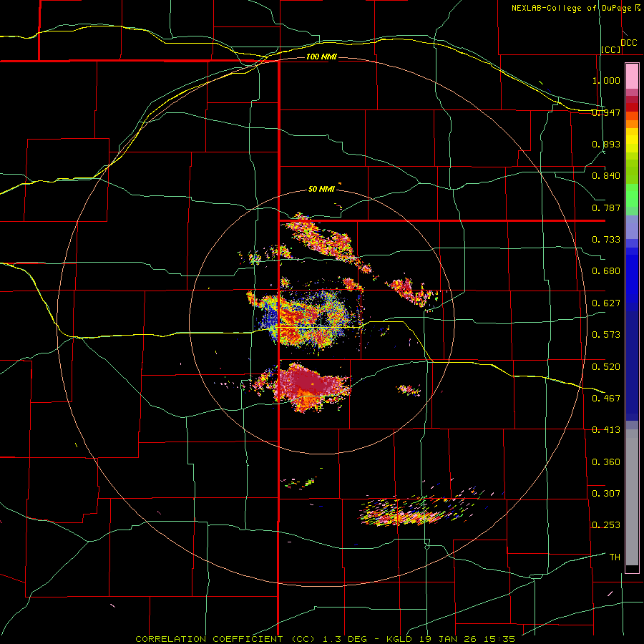
Task: Click the 0.627 color scale value
Action: 606,303
